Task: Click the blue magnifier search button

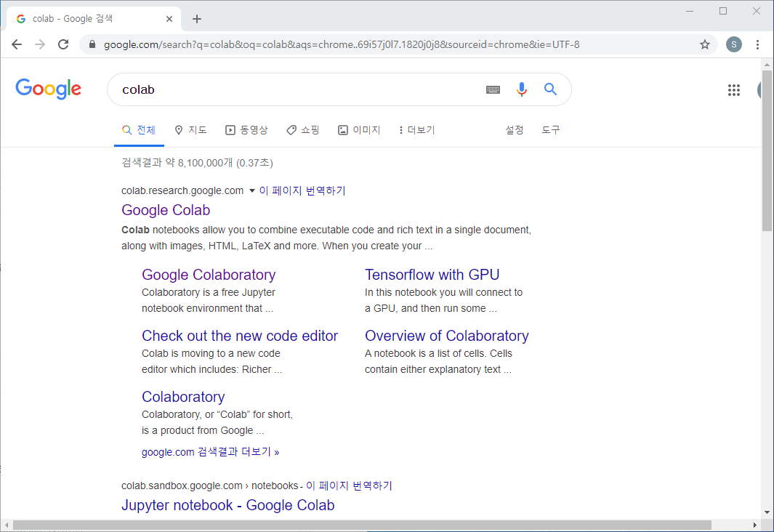Action: 550,89
